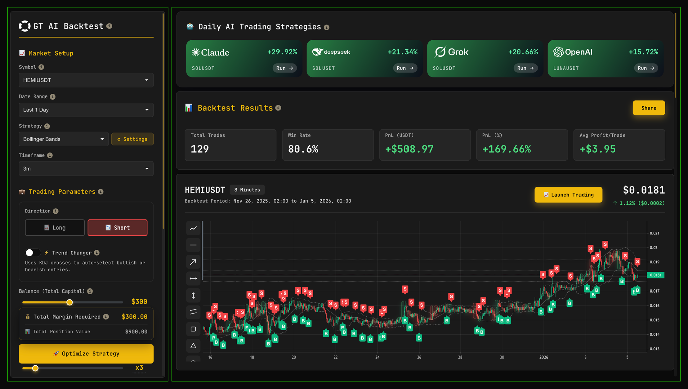This screenshot has width=688, height=389.
Task: Click the left panel vertical scrollbar
Action: [x=164, y=121]
